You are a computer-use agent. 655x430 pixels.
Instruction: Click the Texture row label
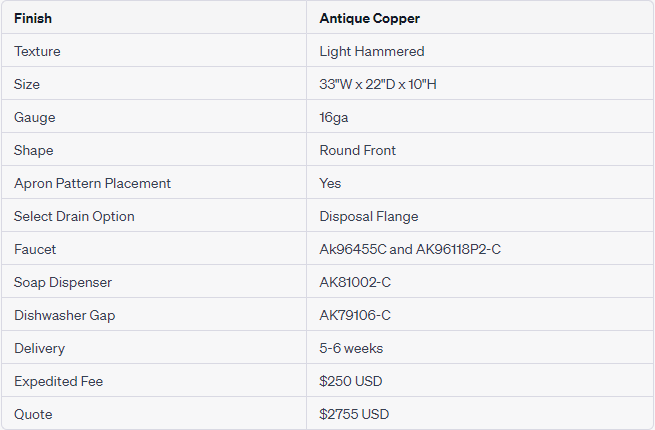pyautogui.click(x=37, y=51)
